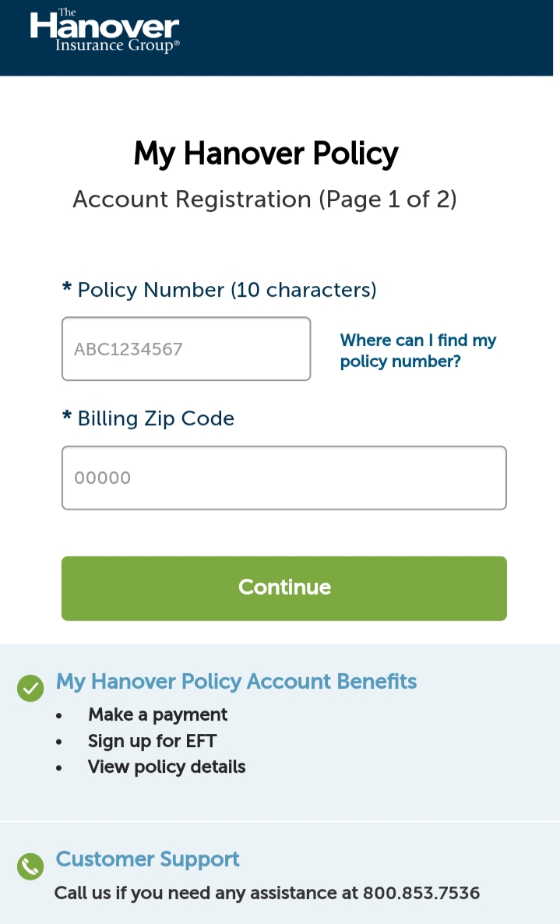Open 'Where can I find my policy number?' link

coord(418,350)
